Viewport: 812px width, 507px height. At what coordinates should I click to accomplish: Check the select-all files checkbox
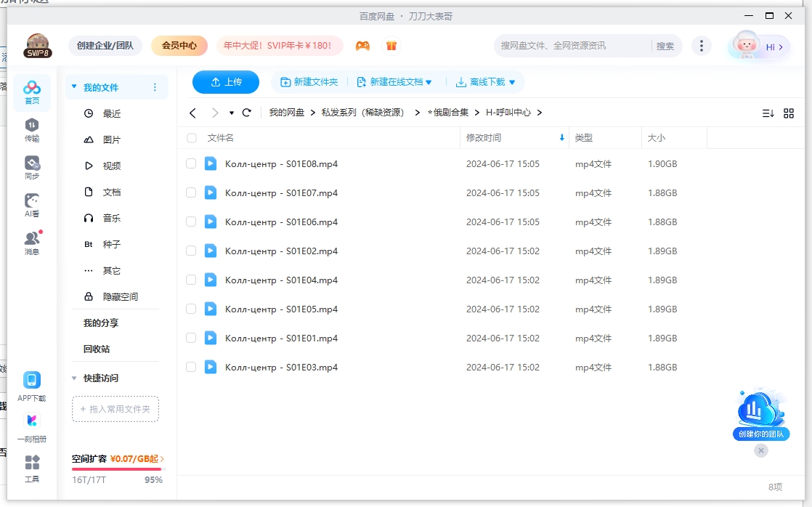191,138
